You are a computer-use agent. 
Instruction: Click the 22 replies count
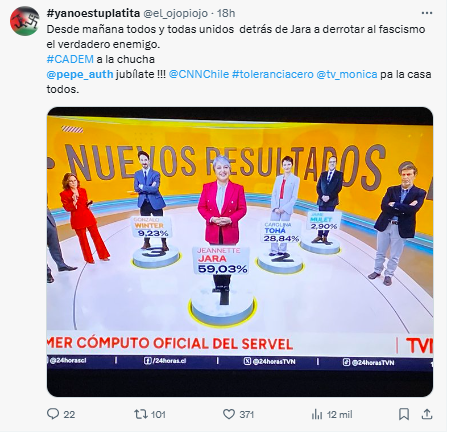point(69,414)
